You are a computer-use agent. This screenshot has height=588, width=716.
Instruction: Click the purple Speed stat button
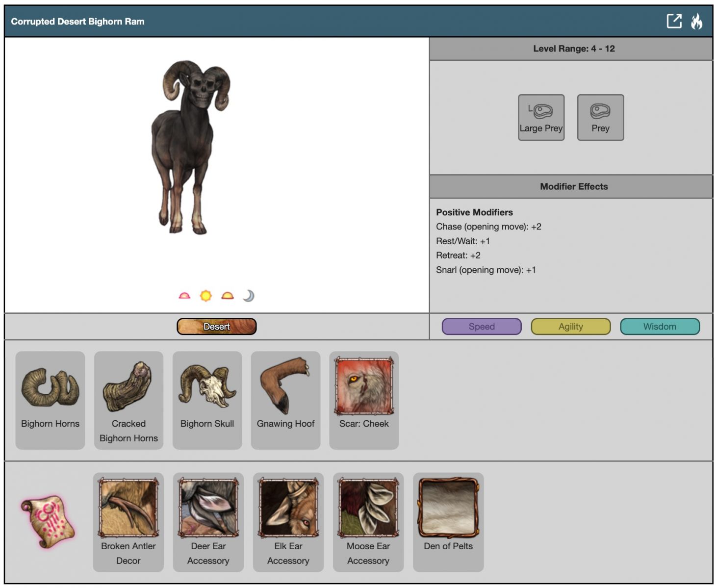481,327
